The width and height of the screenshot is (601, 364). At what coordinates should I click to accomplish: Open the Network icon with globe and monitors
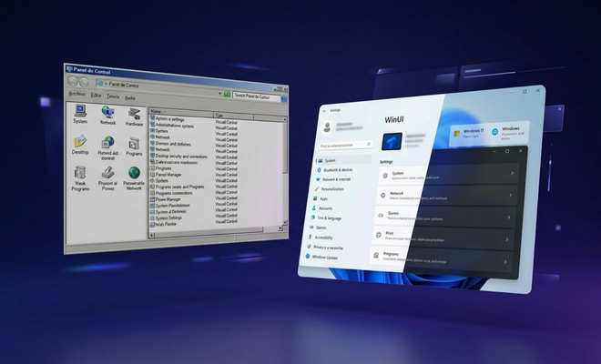pyautogui.click(x=107, y=115)
